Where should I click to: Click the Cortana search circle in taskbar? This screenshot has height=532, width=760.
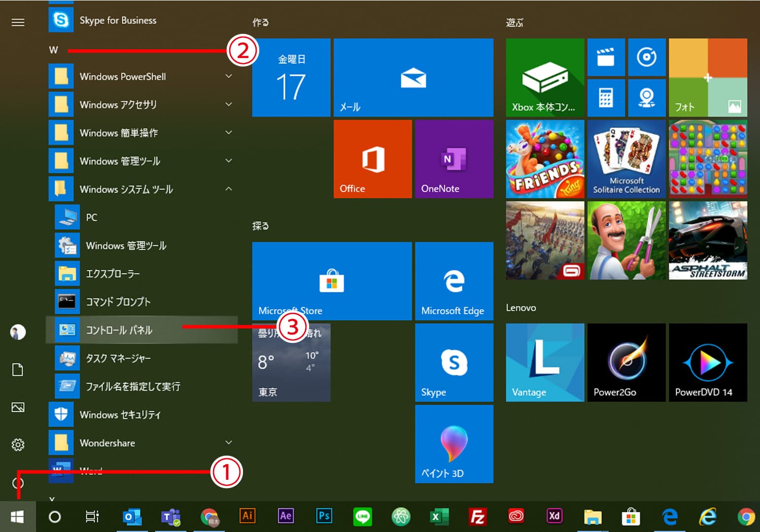click(x=55, y=517)
